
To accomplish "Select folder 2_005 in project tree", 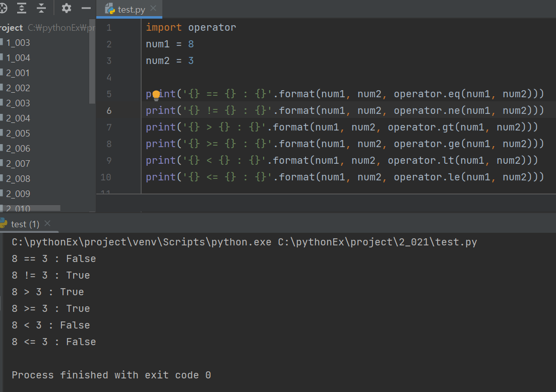I will point(18,133).
